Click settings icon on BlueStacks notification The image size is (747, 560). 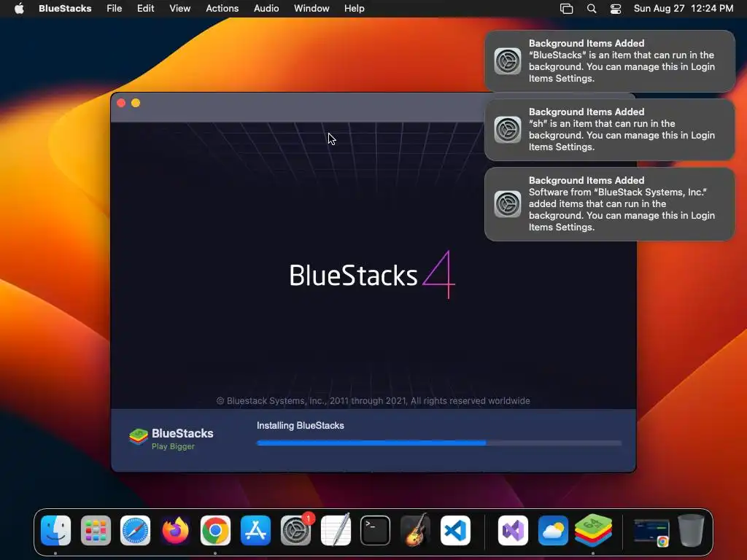pos(508,61)
